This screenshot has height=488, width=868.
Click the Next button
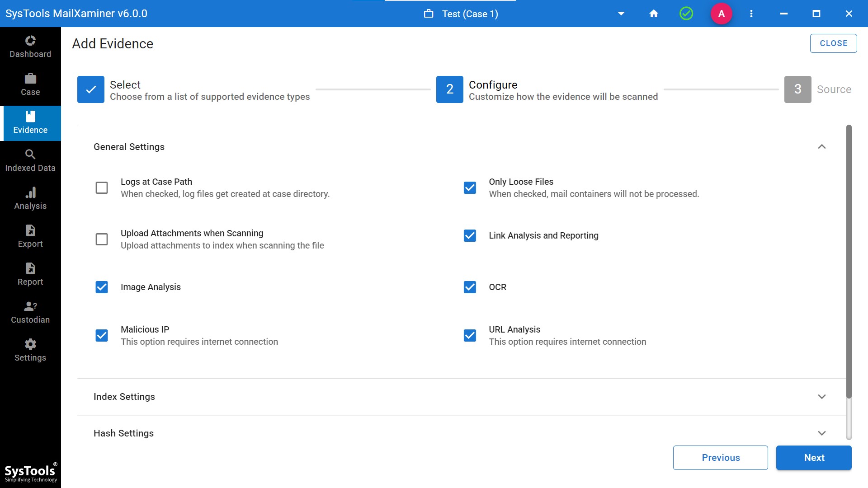(814, 458)
